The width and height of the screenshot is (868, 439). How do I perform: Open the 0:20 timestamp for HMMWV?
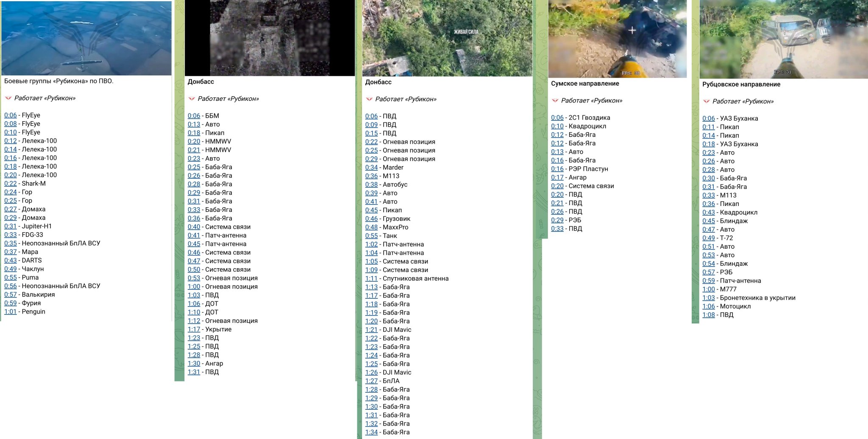point(194,142)
